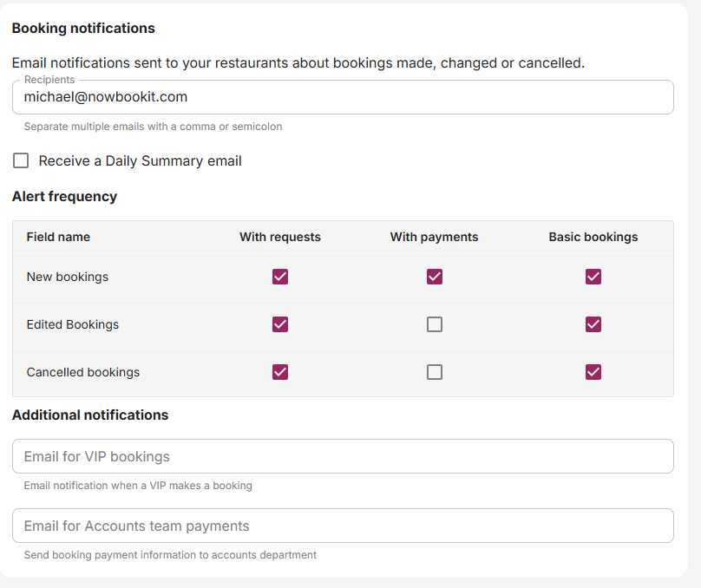Uncheck Edited Bookings Basic bookings checkbox

coord(593,324)
